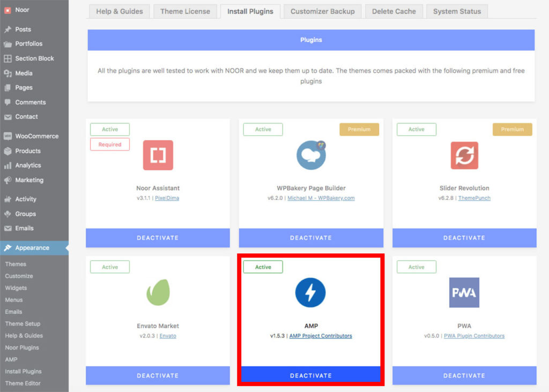
Task: Click the Envato Market leaf logo
Action: pyautogui.click(x=158, y=292)
